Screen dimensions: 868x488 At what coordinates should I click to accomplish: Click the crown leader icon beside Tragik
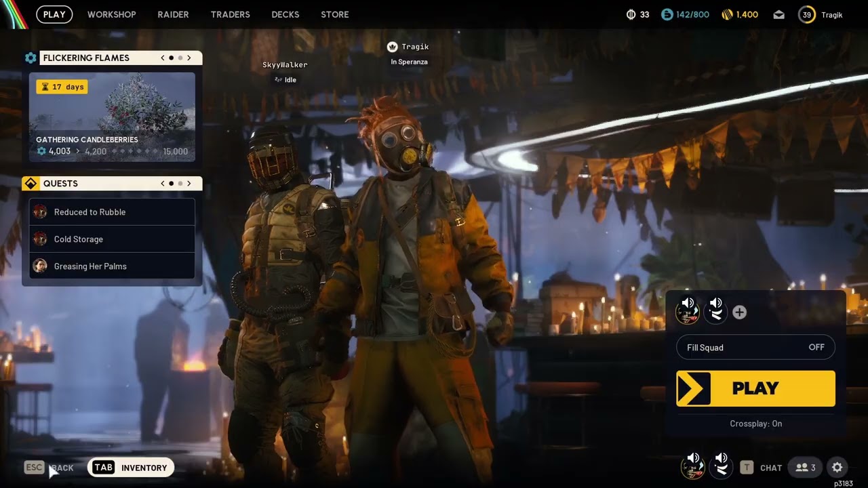pos(392,47)
